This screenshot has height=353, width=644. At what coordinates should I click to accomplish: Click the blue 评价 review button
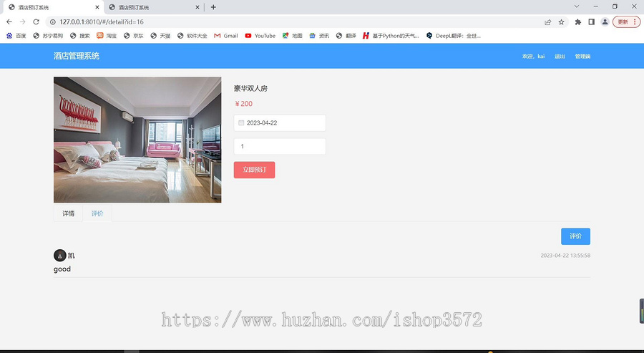(x=575, y=236)
